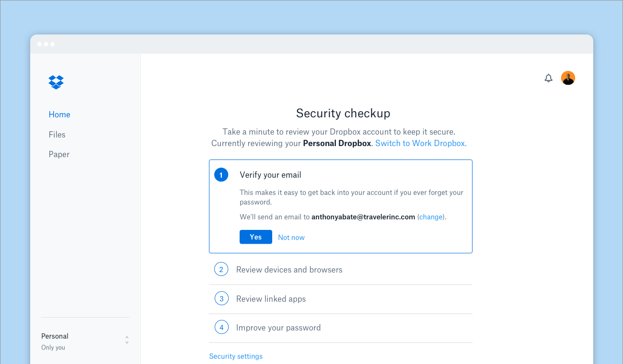Click the step 2 number circle
The image size is (623, 364).
(221, 270)
